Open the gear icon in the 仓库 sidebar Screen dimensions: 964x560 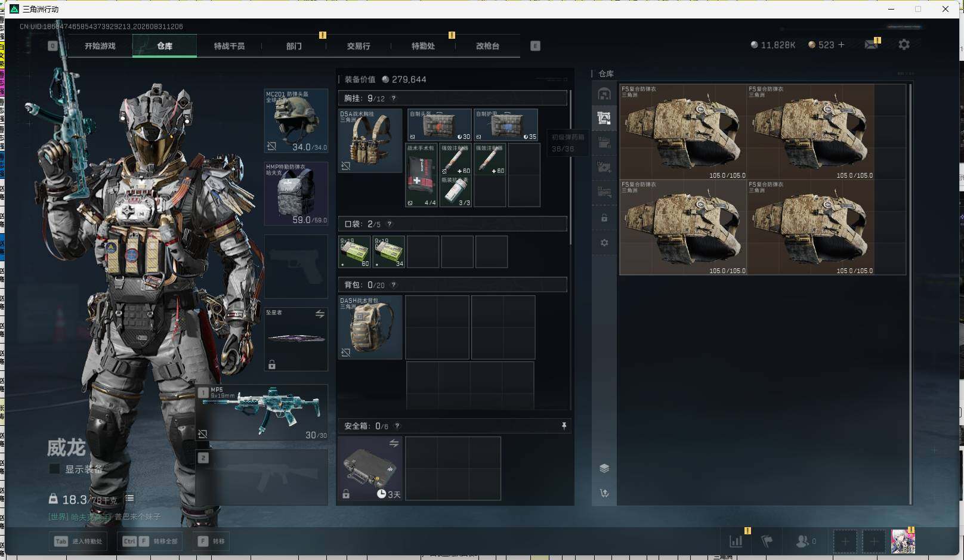point(604,243)
